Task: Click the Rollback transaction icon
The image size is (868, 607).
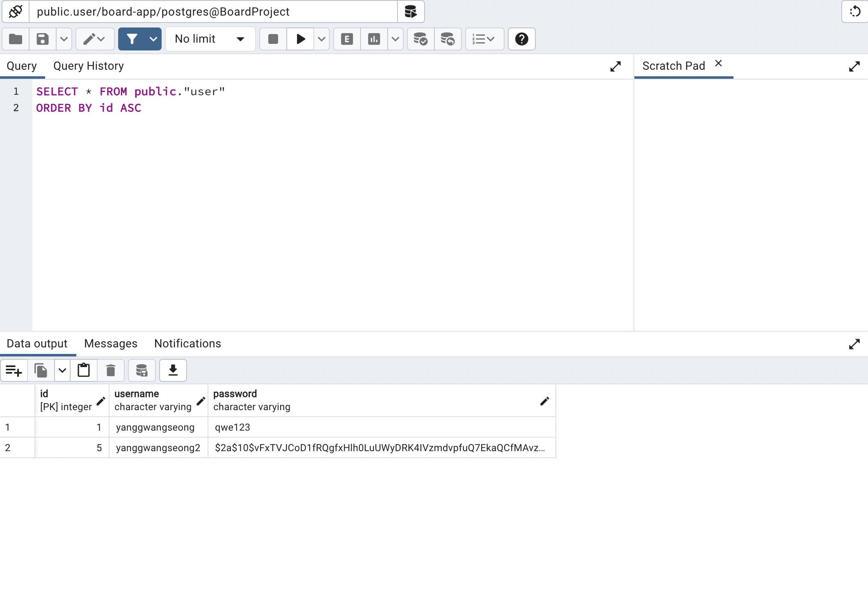Action: click(x=448, y=39)
